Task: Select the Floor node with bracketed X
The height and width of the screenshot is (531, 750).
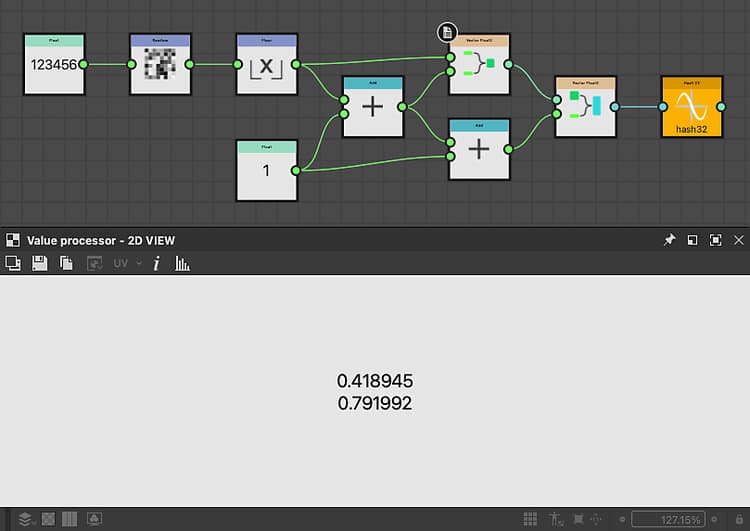Action: (266, 64)
